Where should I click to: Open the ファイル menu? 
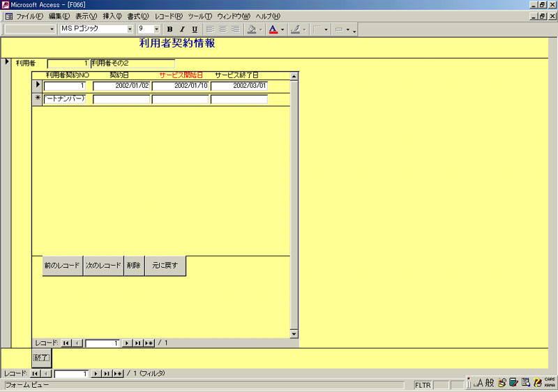click(29, 16)
